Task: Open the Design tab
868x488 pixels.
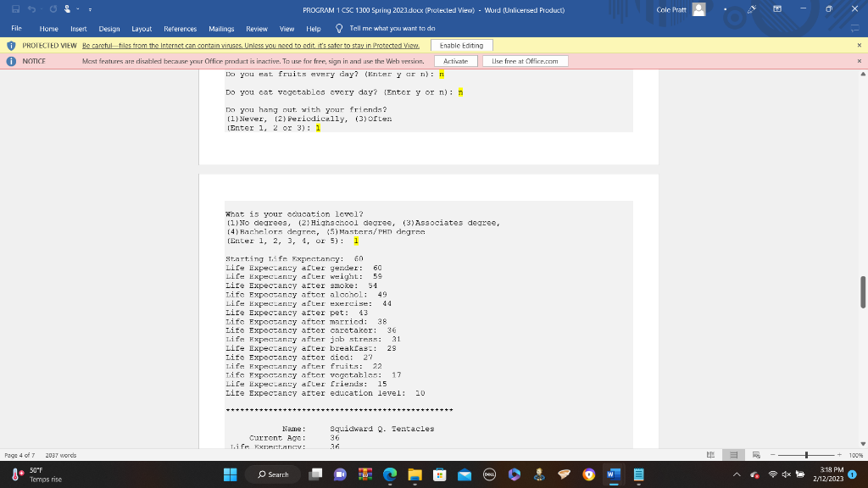Action: tap(109, 29)
